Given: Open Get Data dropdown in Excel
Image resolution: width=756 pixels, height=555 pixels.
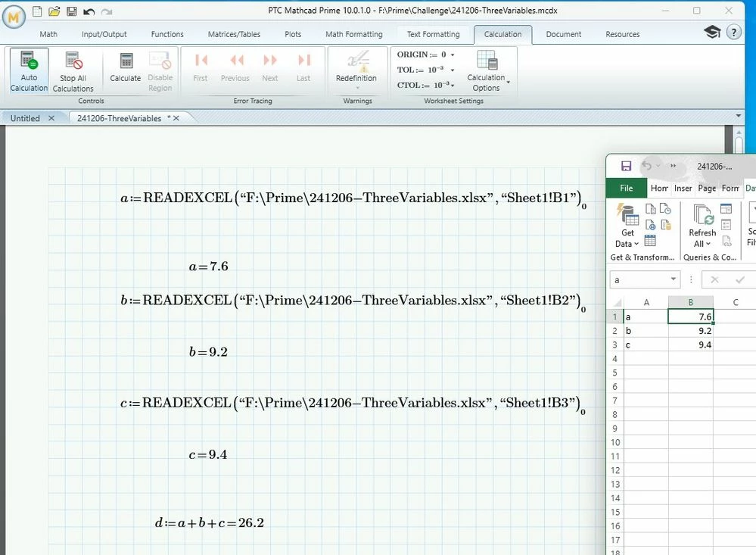Looking at the screenshot, I should (627, 226).
